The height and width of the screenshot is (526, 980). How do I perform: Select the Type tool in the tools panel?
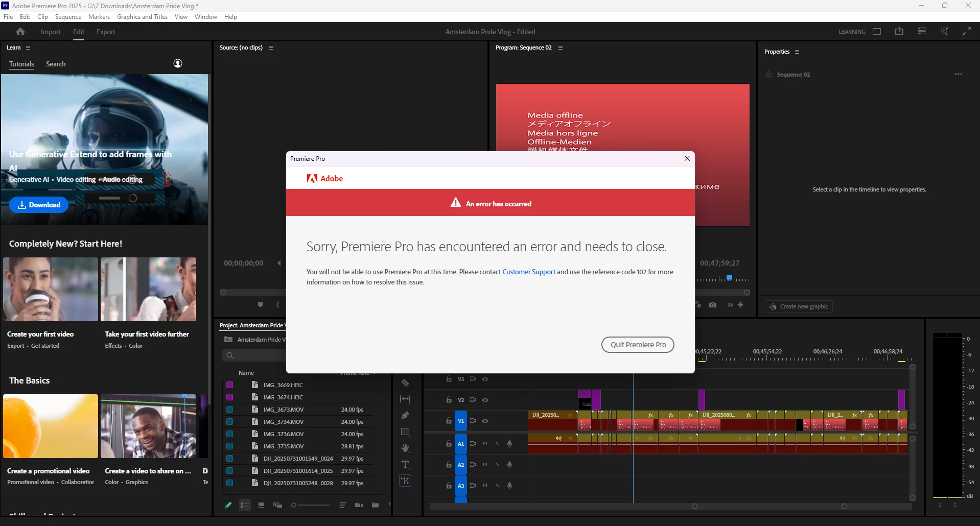pos(405,465)
